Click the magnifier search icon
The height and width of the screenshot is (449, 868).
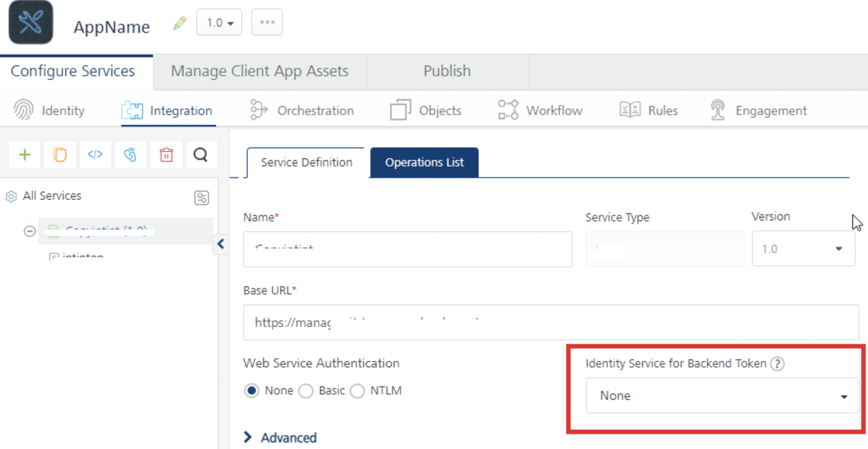coord(201,155)
